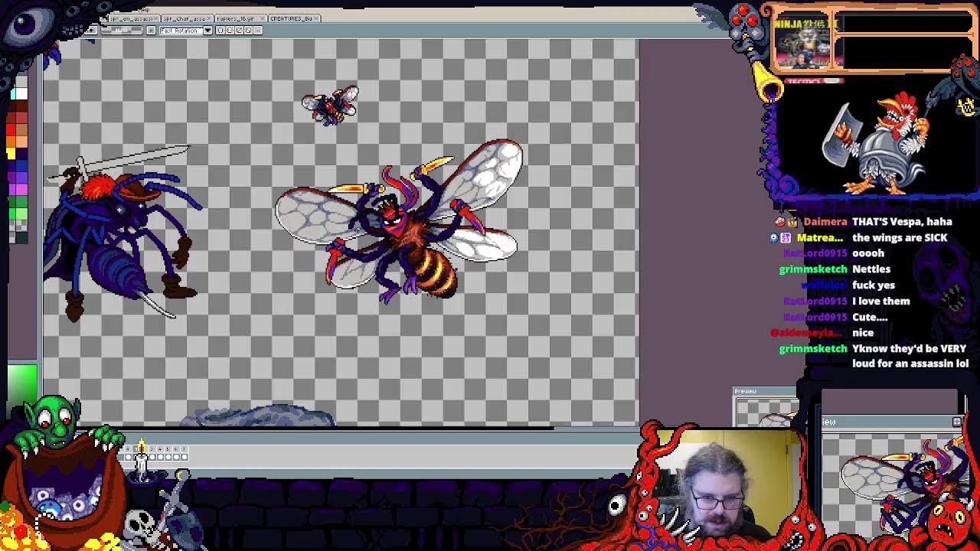Pick the light green palette swatch
This screenshot has height=551, width=980.
(x=21, y=214)
